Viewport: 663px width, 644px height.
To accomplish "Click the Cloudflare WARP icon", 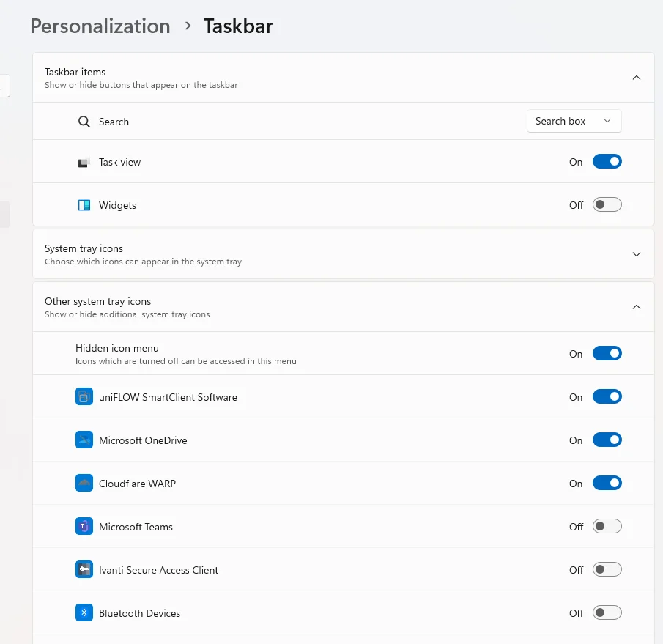I will 84,484.
